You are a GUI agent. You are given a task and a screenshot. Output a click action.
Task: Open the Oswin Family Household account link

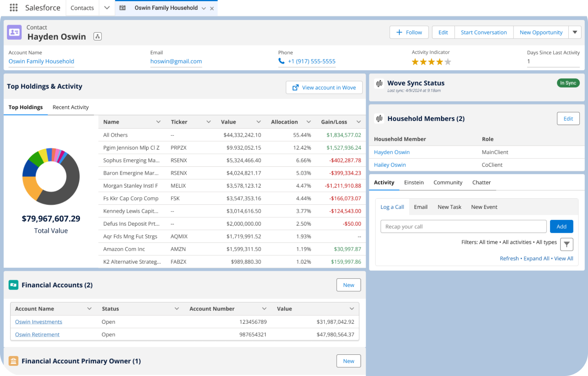coord(41,61)
